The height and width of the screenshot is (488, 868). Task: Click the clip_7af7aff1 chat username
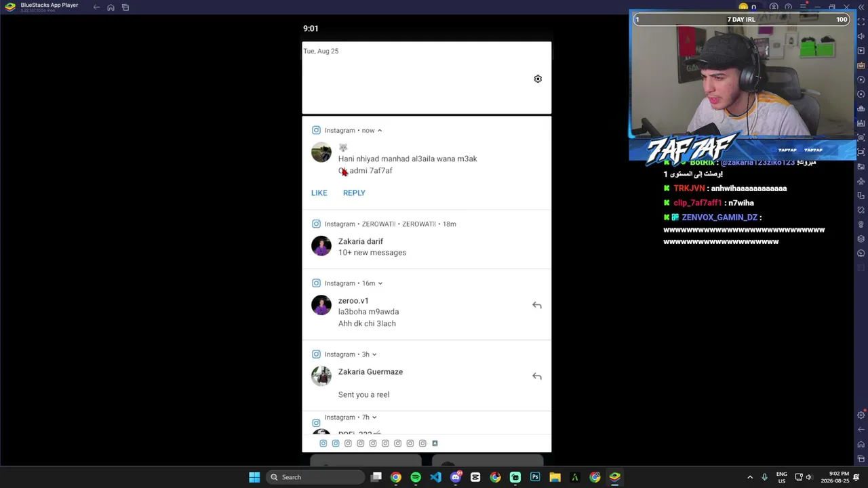tap(697, 203)
